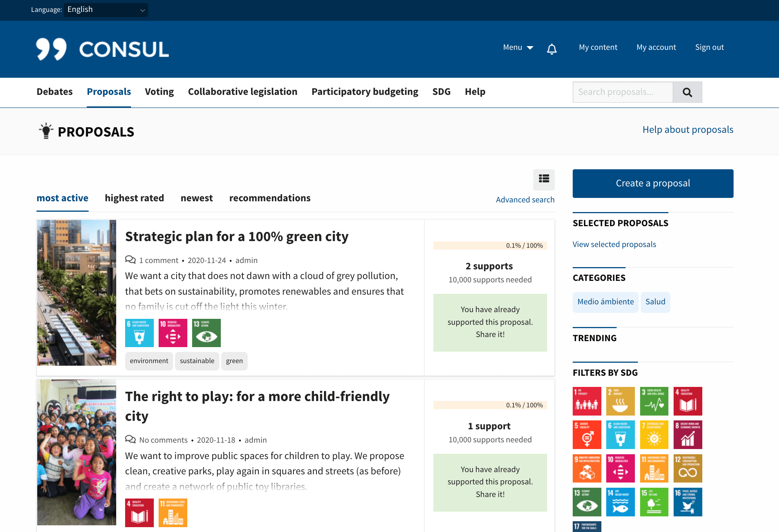Image resolution: width=779 pixels, height=532 pixels.
Task: Click SDG 13 icon on green city proposal
Action: click(206, 333)
